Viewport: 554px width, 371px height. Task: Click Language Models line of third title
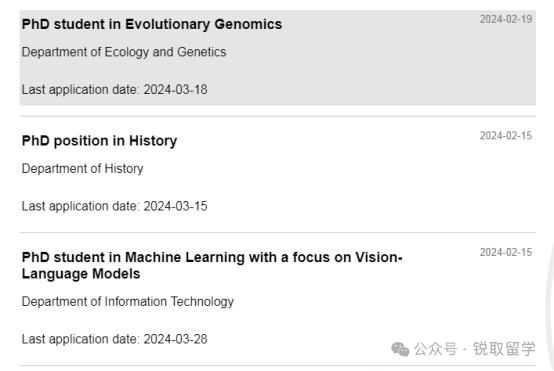[81, 274]
